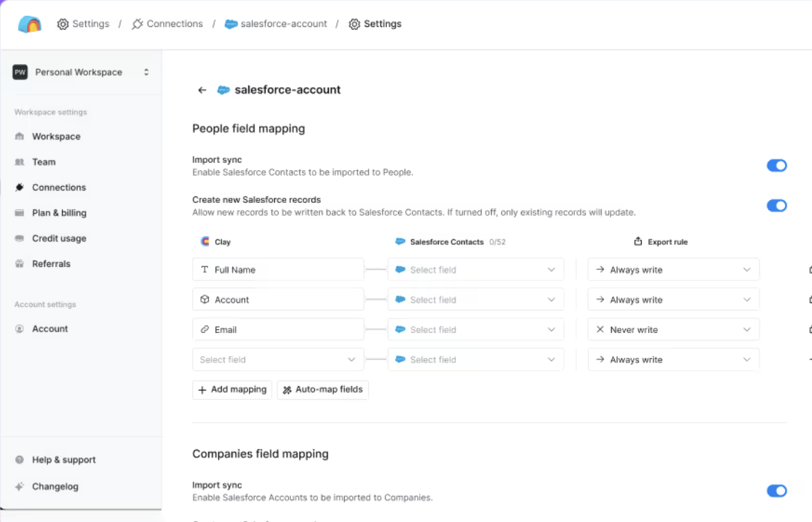The height and width of the screenshot is (522, 812).
Task: Open Email export rule Never write dropdown
Action: (673, 329)
